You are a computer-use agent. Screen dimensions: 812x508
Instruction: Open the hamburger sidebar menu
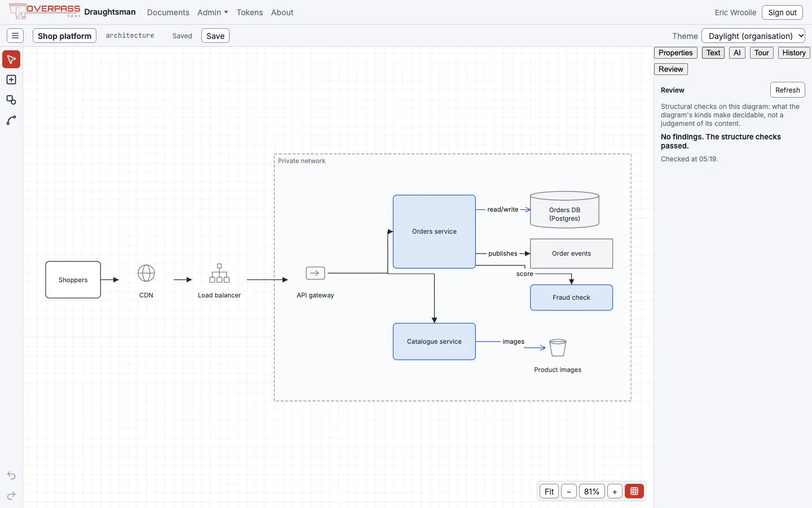pos(15,36)
